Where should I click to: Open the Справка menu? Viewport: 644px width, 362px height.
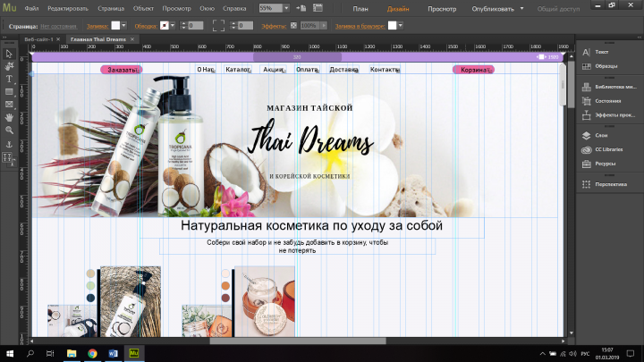pyautogui.click(x=234, y=8)
